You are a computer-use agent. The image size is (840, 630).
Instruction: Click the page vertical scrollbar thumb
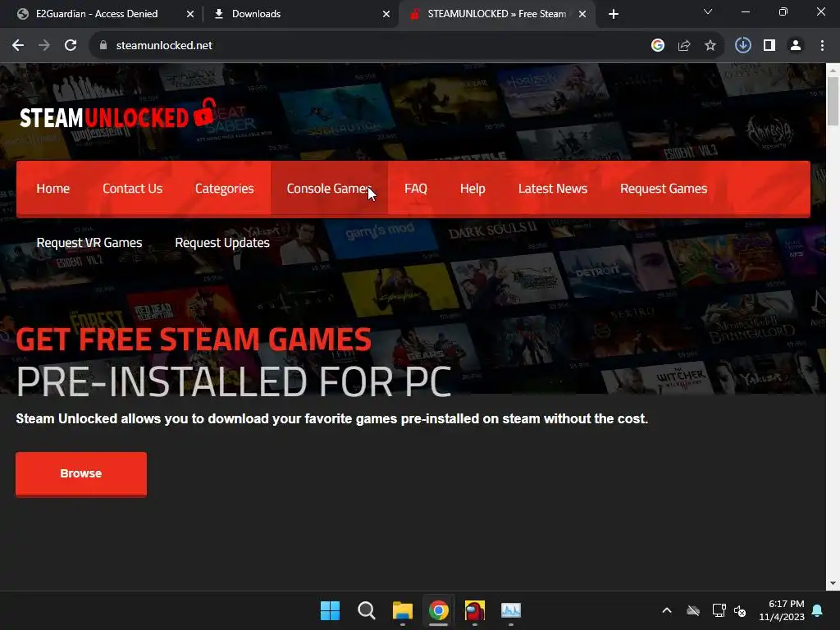click(833, 101)
